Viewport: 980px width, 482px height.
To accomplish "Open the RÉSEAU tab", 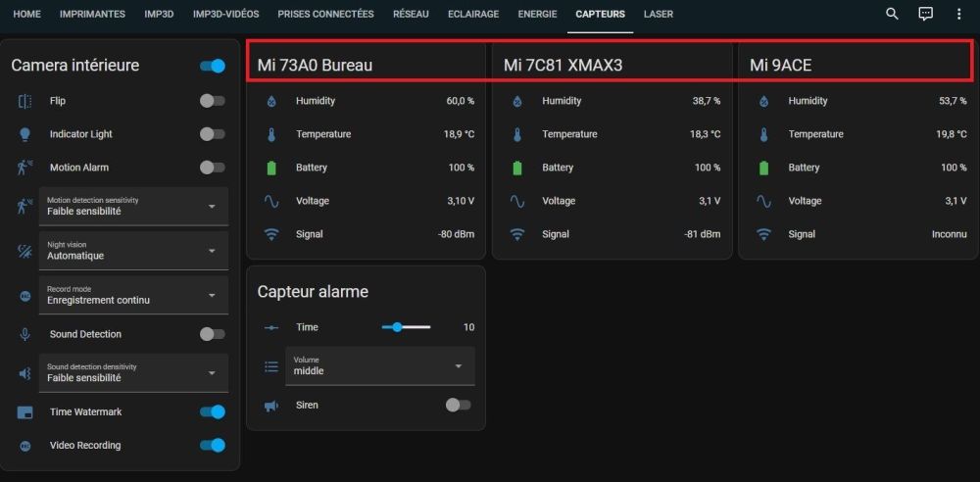I will pyautogui.click(x=412, y=14).
